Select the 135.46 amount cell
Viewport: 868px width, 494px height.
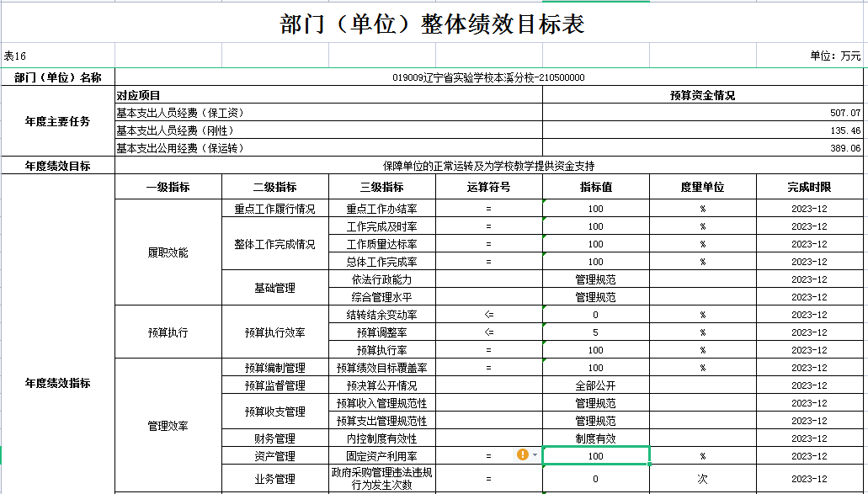pos(703,130)
